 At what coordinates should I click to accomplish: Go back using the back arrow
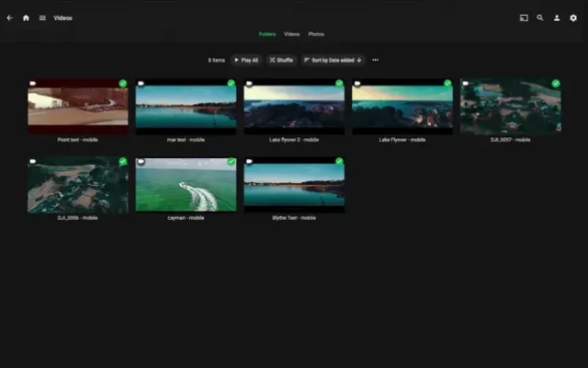tap(10, 17)
